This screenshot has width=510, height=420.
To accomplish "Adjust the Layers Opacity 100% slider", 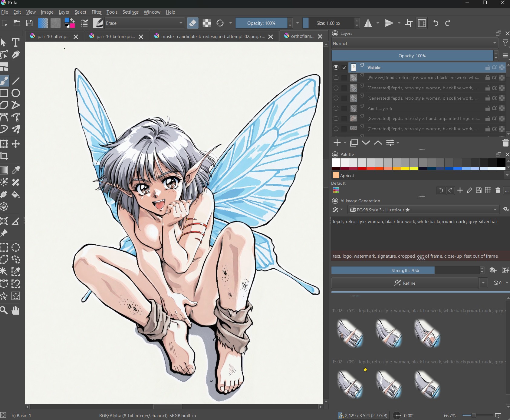I will tap(412, 56).
